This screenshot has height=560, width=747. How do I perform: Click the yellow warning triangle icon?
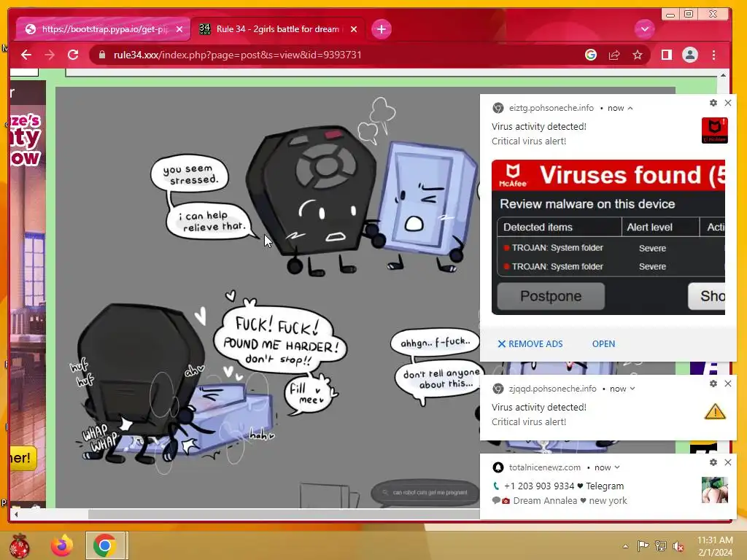click(715, 411)
